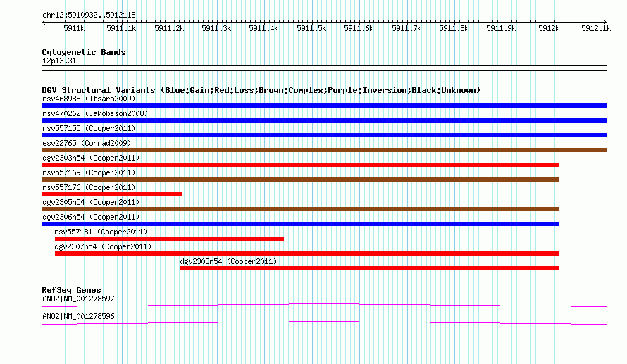
Task: Click the ANO2|NM_001278596 gene label
Action: tap(78, 316)
